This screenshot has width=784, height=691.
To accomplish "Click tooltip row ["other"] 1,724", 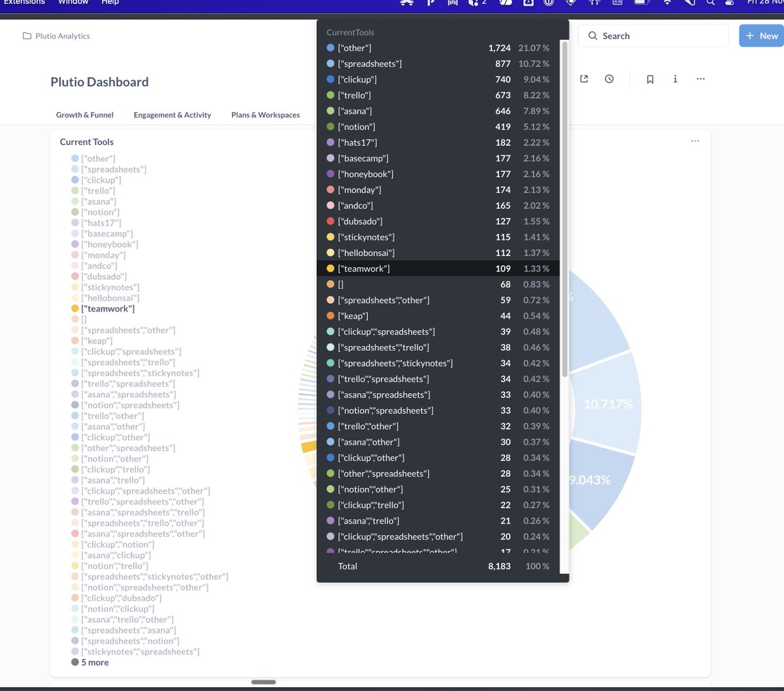I will coord(438,48).
